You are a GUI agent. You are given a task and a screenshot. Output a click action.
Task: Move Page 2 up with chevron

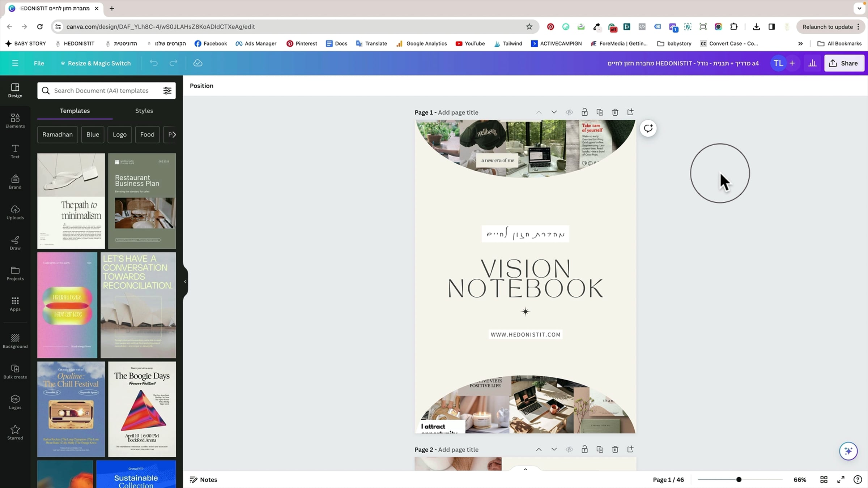(539, 449)
